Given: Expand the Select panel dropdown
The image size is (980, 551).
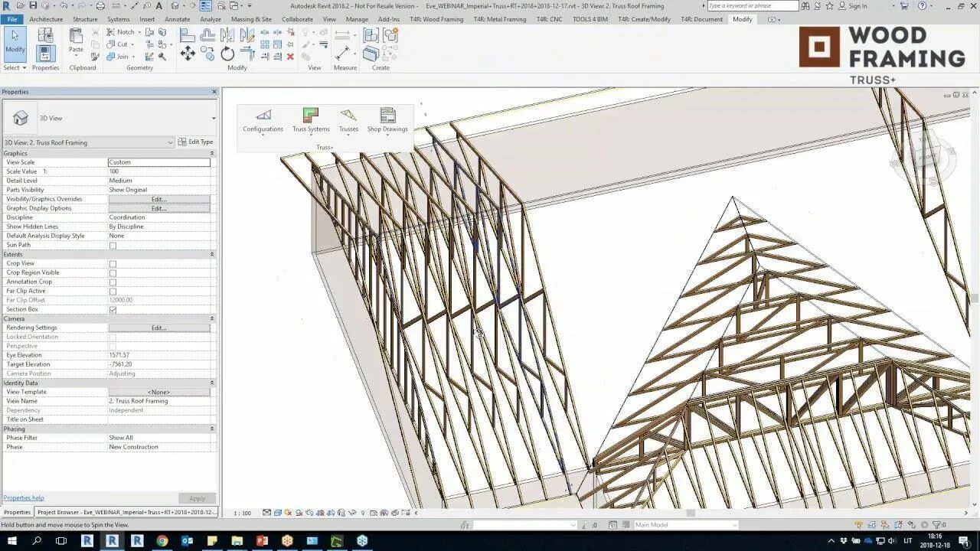Looking at the screenshot, I should pyautogui.click(x=15, y=67).
